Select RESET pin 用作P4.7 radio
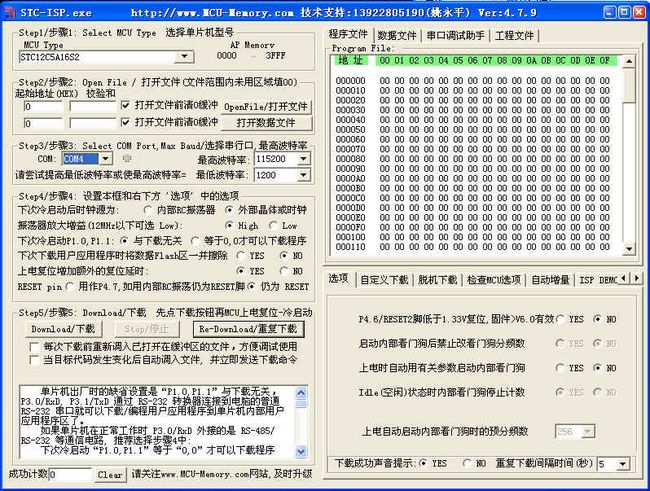Image resolution: width=650 pixels, height=491 pixels. pos(70,287)
